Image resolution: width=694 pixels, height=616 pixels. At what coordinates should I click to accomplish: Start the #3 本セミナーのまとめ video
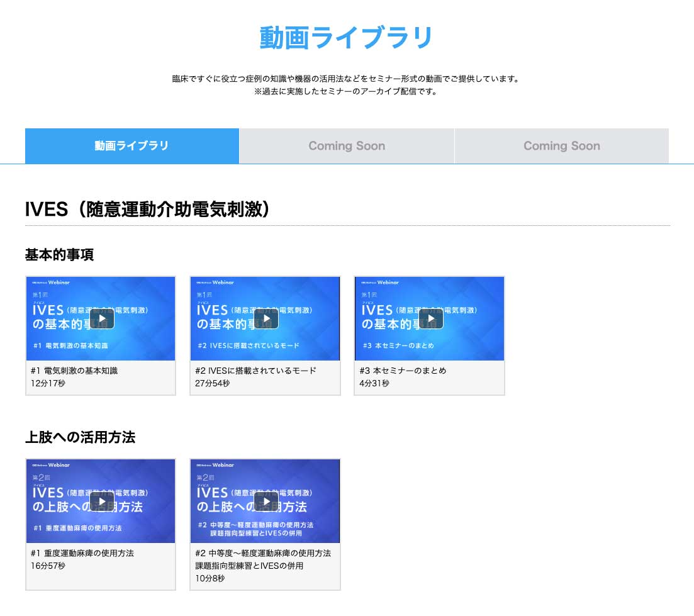431,318
